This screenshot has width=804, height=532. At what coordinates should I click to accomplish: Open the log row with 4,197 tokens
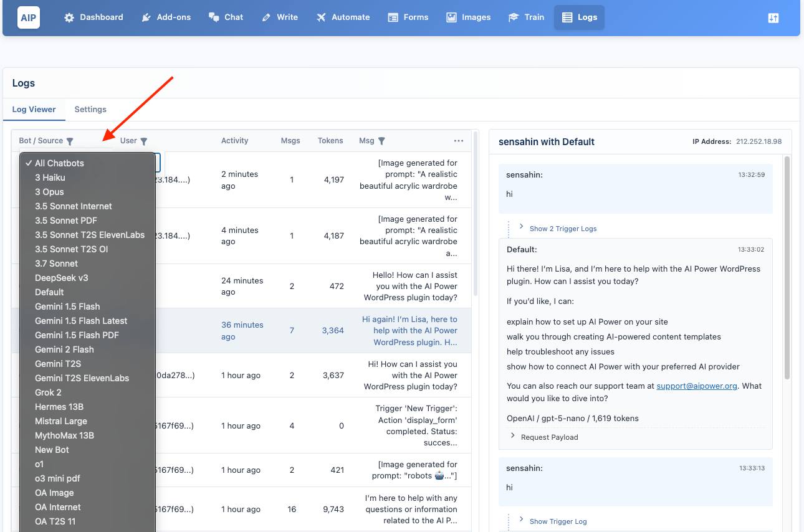(x=242, y=180)
